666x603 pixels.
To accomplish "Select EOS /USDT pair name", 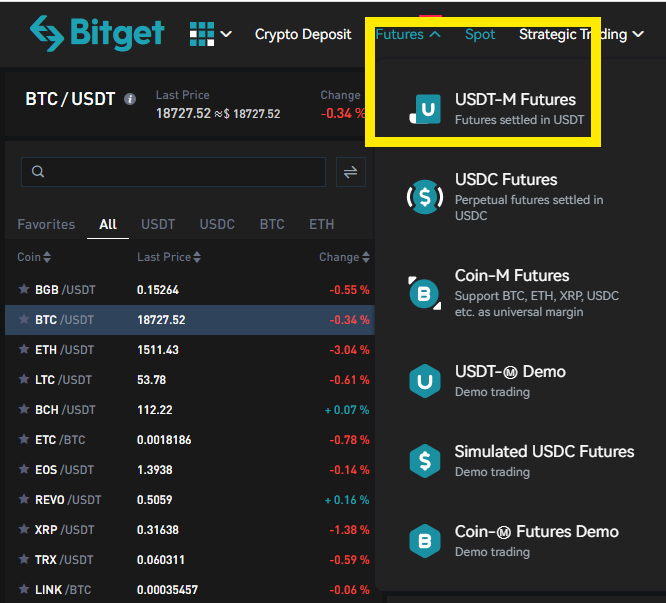I will (x=64, y=470).
